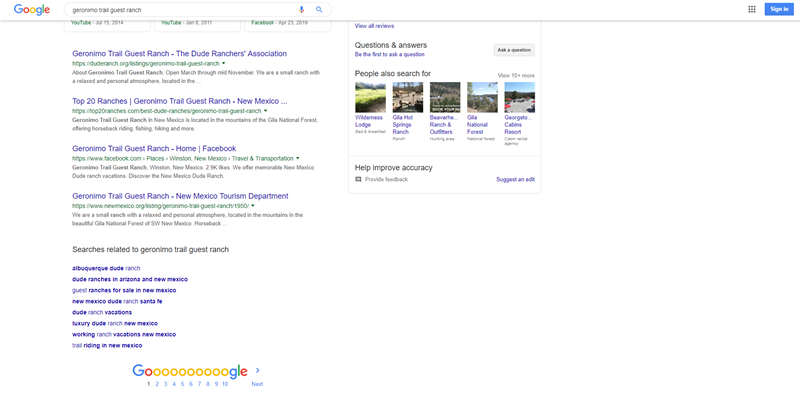
Task: Expand options arrow for newmexico.org URL
Action: (253, 206)
